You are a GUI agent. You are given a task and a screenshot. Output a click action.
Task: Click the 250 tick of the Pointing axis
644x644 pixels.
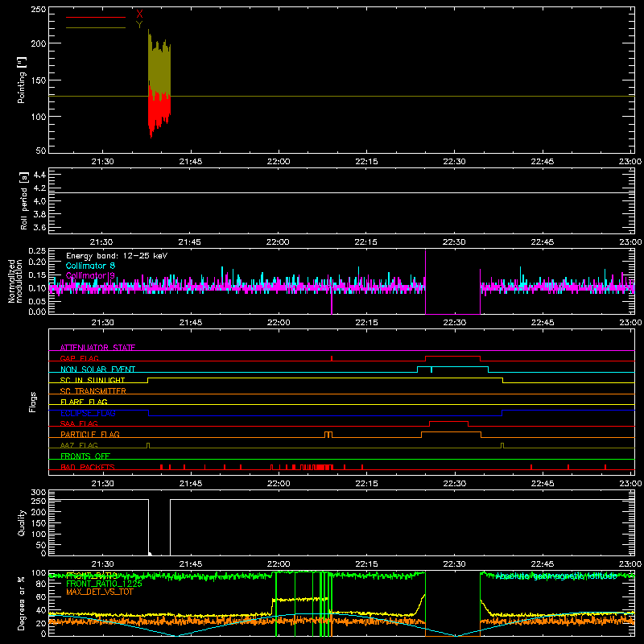(x=38, y=10)
